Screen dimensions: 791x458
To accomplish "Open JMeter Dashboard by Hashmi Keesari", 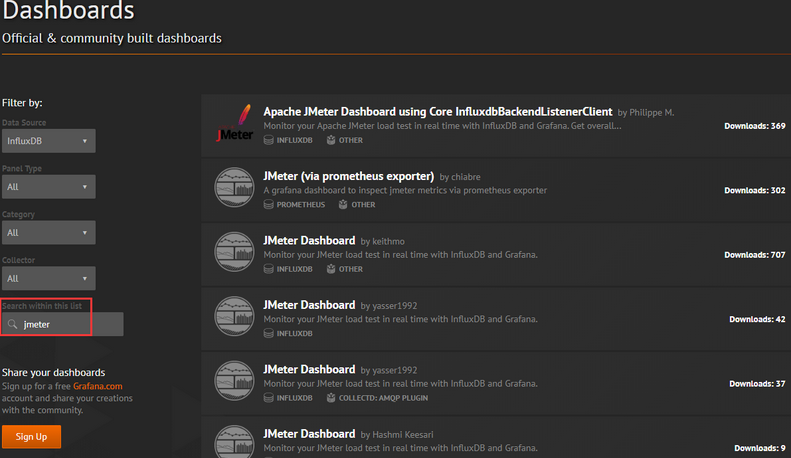I will point(309,434).
